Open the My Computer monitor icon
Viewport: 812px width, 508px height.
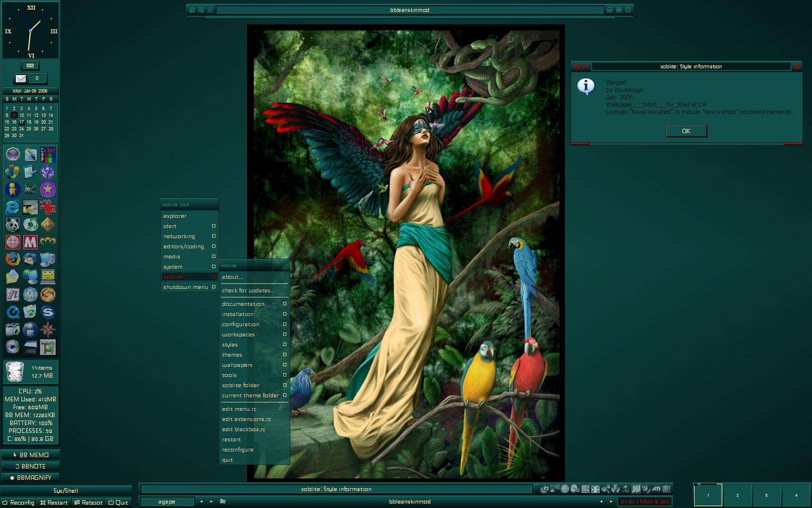(x=48, y=260)
